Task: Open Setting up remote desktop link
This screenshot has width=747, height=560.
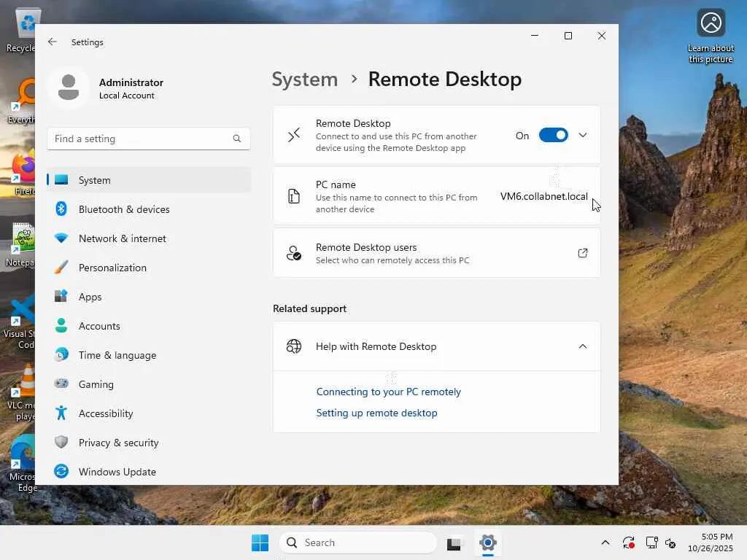Action: [376, 413]
